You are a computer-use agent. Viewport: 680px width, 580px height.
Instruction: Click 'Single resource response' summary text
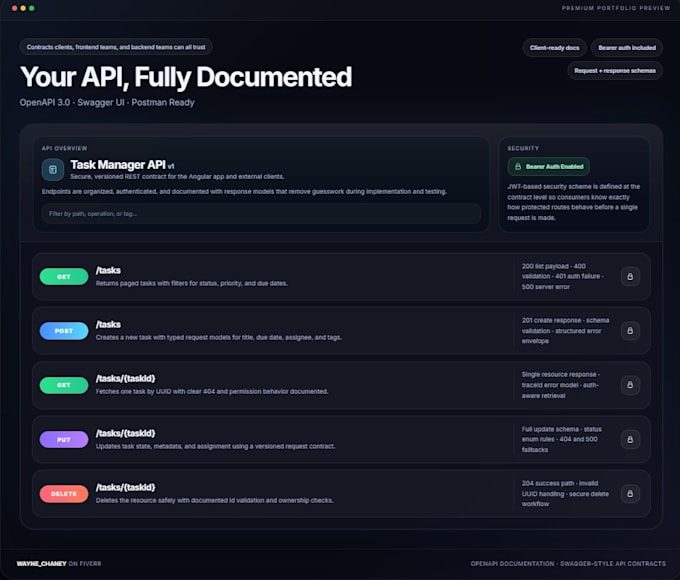coord(561,385)
